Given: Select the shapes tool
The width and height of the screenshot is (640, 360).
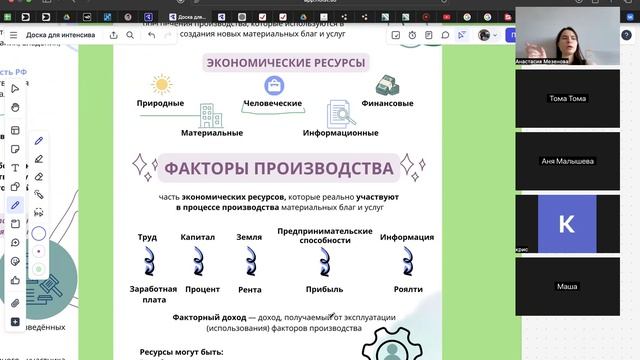Looking at the screenshot, I should click(x=15, y=187).
